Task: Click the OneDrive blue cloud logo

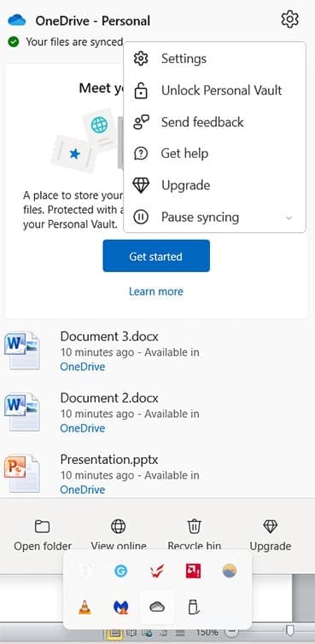Action: (x=17, y=20)
